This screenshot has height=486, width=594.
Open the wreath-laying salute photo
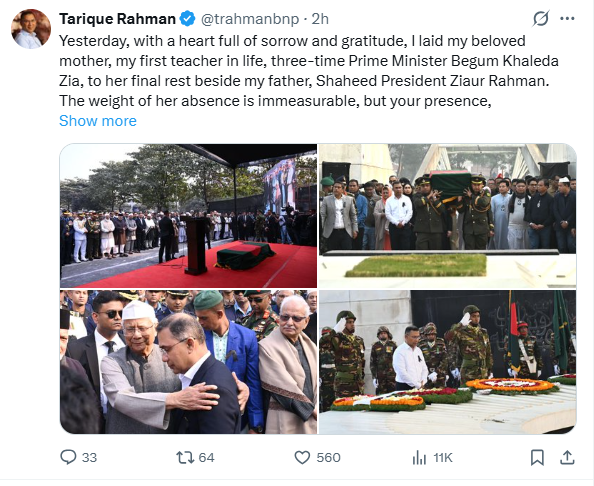pyautogui.click(x=448, y=362)
